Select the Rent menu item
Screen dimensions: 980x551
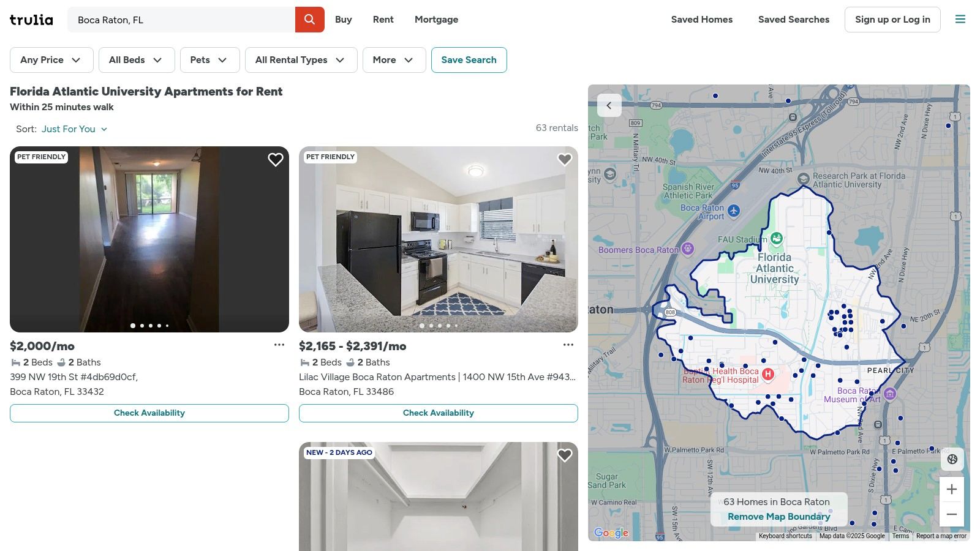coord(383,20)
